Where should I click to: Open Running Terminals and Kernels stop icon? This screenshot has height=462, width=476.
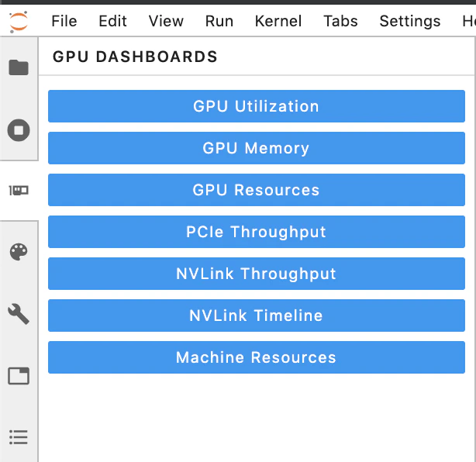(x=19, y=130)
